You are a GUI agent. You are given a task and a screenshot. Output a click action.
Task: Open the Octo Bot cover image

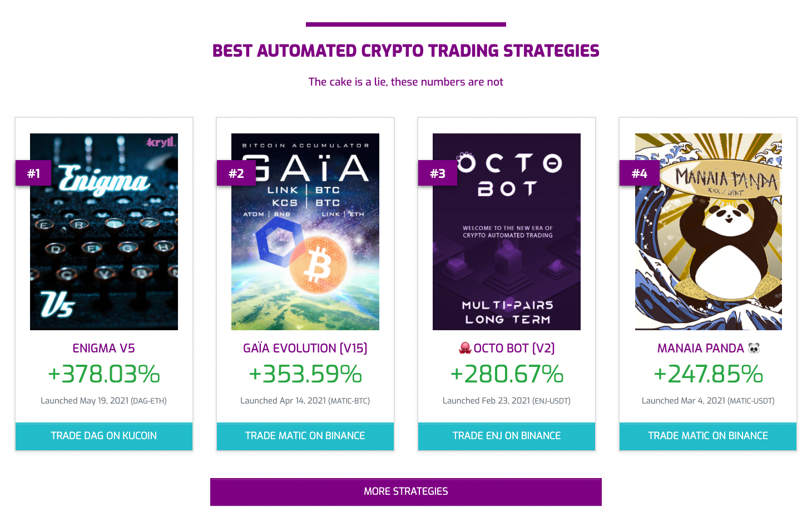click(507, 232)
